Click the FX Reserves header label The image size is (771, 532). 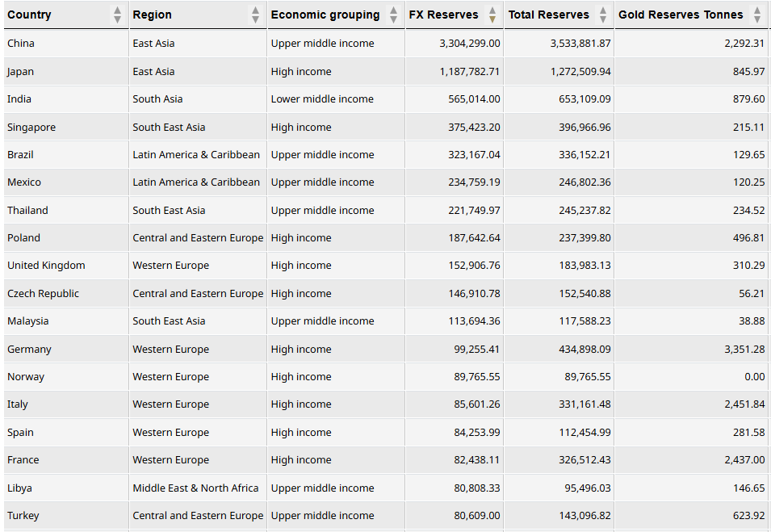pos(443,15)
